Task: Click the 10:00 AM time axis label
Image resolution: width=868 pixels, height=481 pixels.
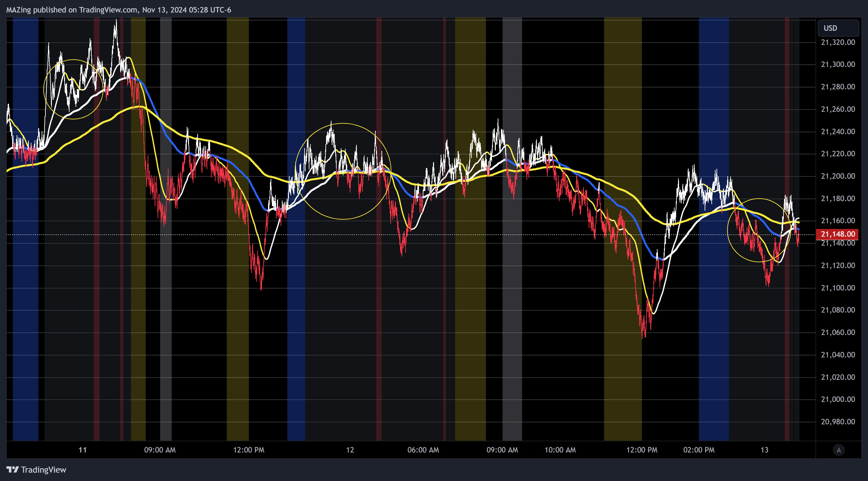Action: pyautogui.click(x=560, y=450)
